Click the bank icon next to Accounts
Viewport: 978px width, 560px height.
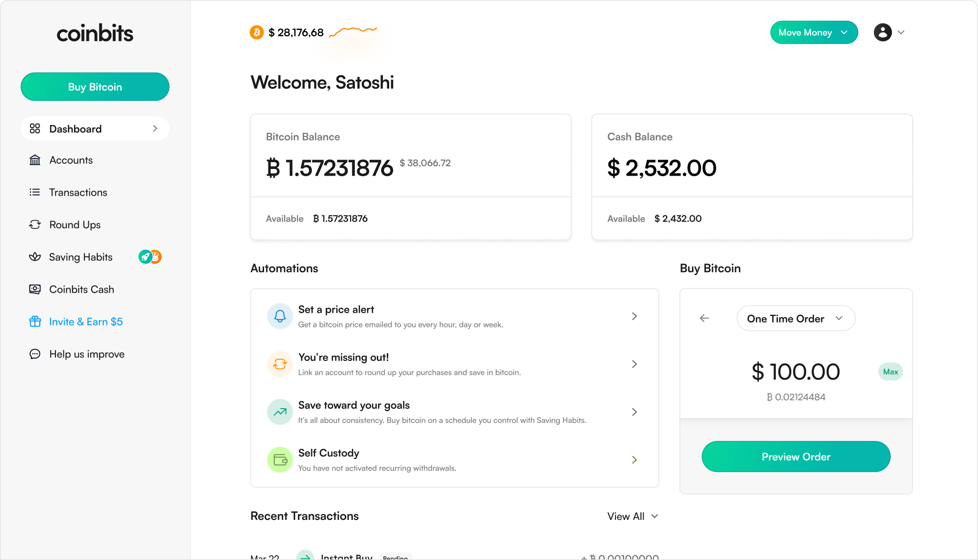pos(35,160)
